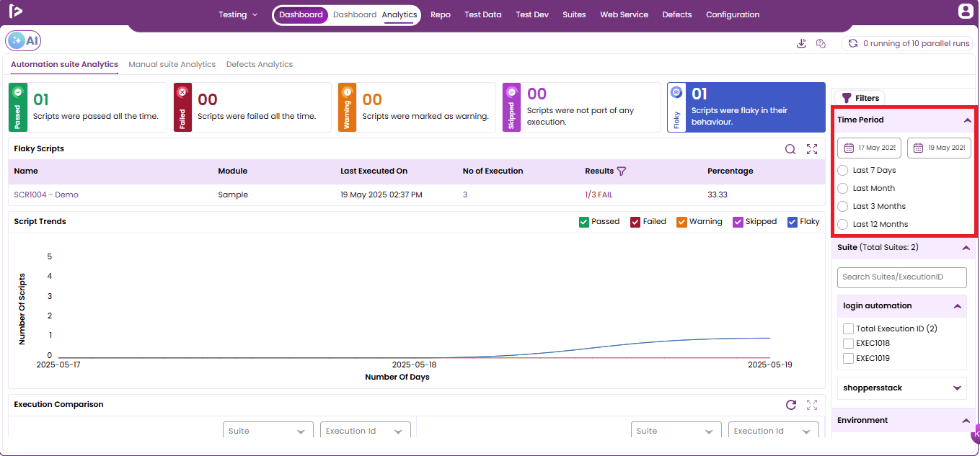Viewport: 980px width, 456px height.
Task: Go to the Configuration menu
Action: pyautogui.click(x=733, y=14)
